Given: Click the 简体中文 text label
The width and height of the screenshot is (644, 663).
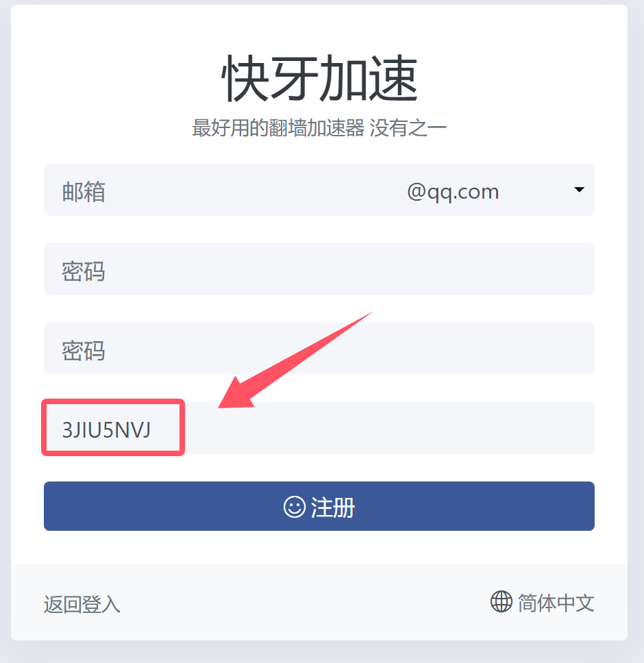Looking at the screenshot, I should pyautogui.click(x=556, y=603).
